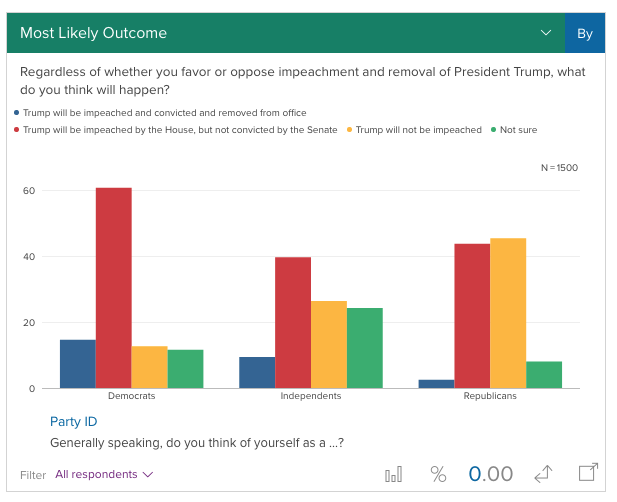Click the swap axes arrows icon
Image resolution: width=617 pixels, height=502 pixels.
[x=543, y=474]
